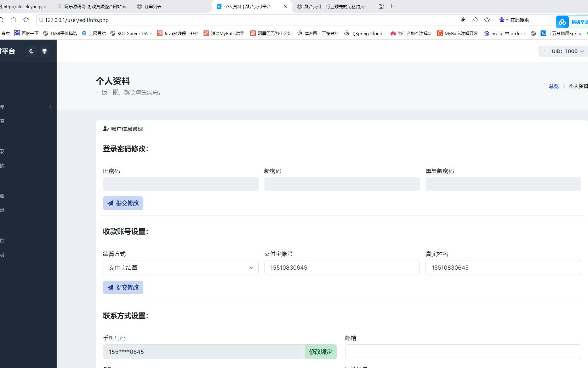Submit 收款账号设置 with 提交修改 button
This screenshot has height=368, width=588.
tap(123, 287)
